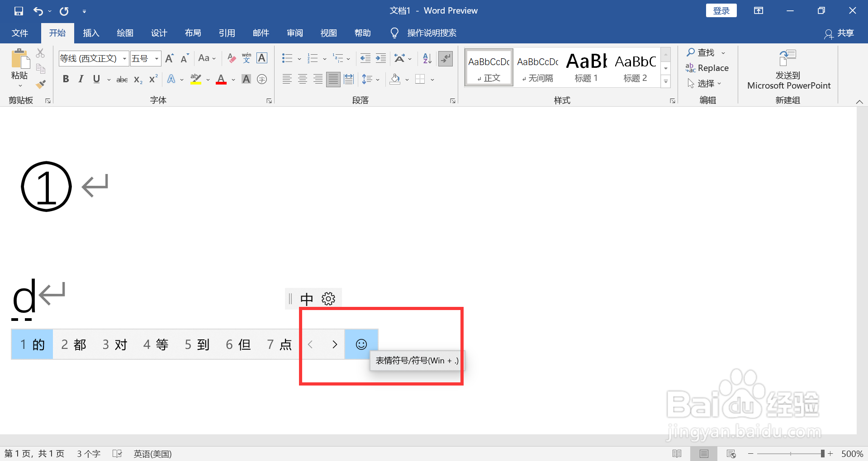Click the Undo arrow icon
This screenshot has height=461, width=868.
pos(38,11)
